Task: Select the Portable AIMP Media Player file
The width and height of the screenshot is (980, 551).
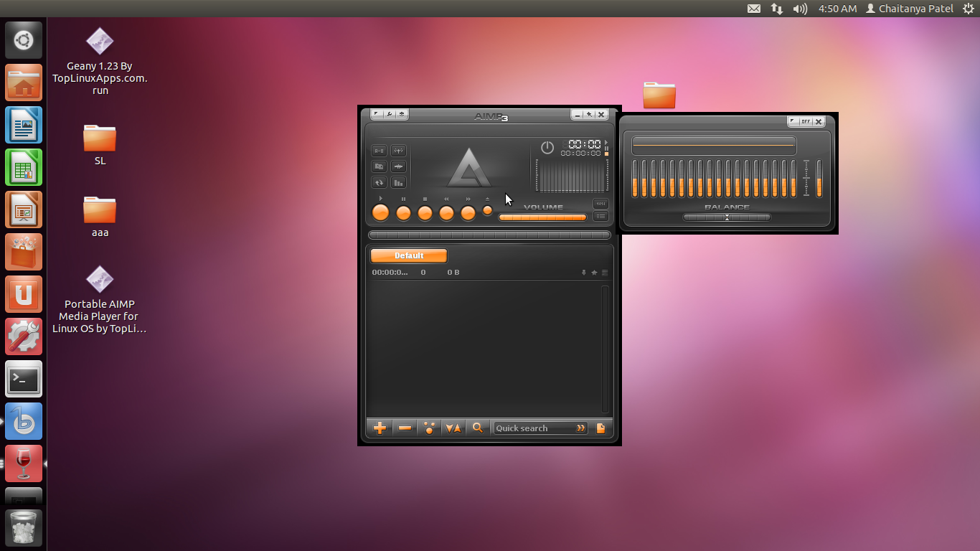Action: coord(100,300)
